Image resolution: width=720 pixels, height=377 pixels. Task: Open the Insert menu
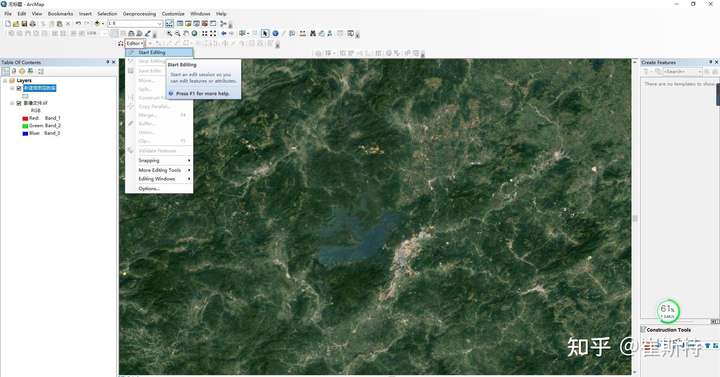point(85,14)
